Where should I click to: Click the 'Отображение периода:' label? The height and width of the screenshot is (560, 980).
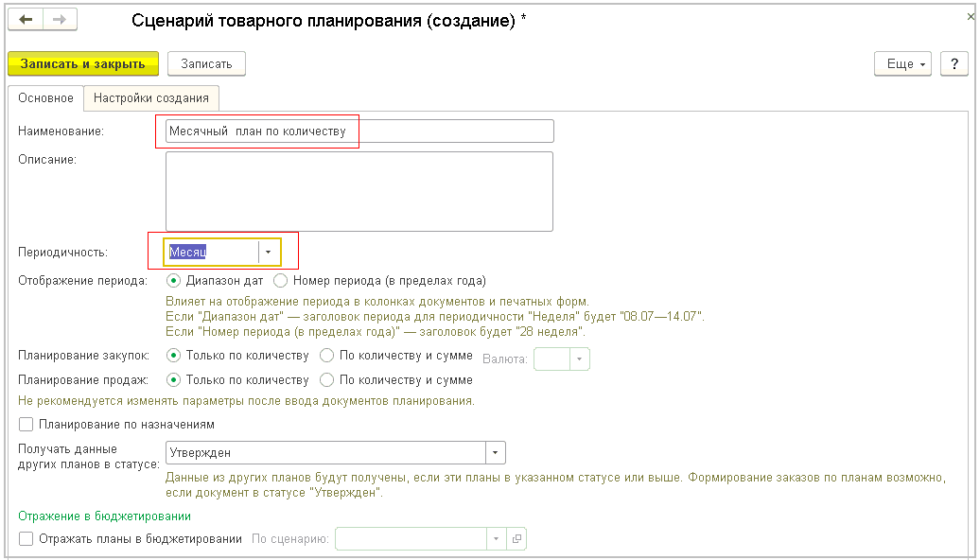pyautogui.click(x=82, y=281)
